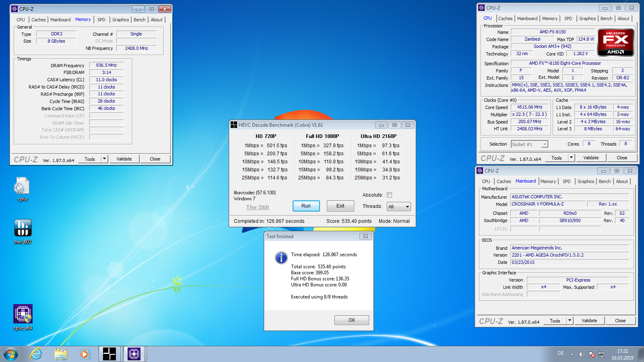644x362 pixels.
Task: Click the Level 3 8 MBytes cache value
Action: pos(593,129)
